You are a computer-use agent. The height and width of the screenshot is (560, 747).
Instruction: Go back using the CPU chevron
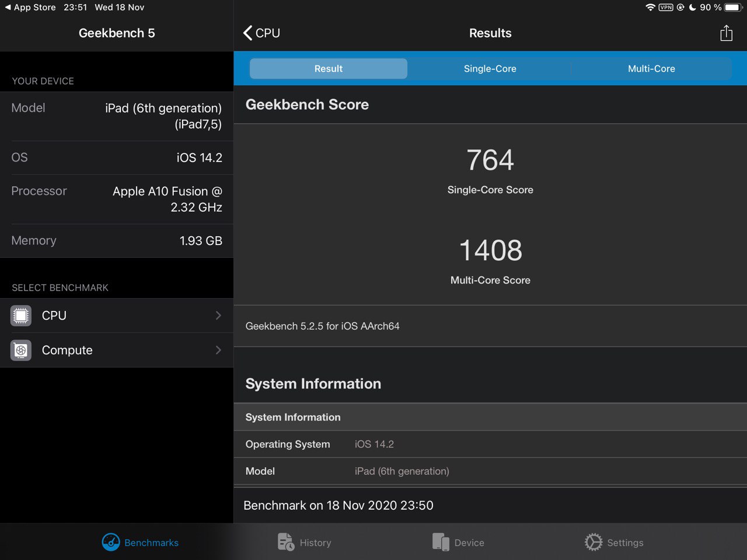coord(261,33)
